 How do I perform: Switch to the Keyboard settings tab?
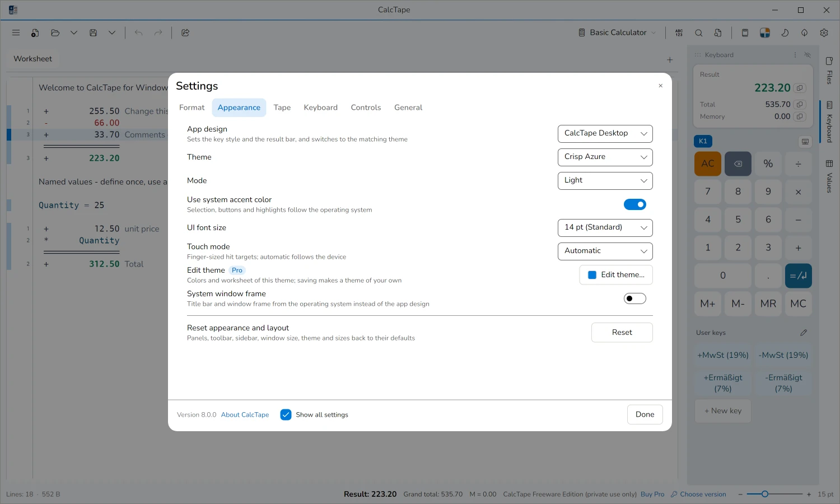[x=321, y=108]
